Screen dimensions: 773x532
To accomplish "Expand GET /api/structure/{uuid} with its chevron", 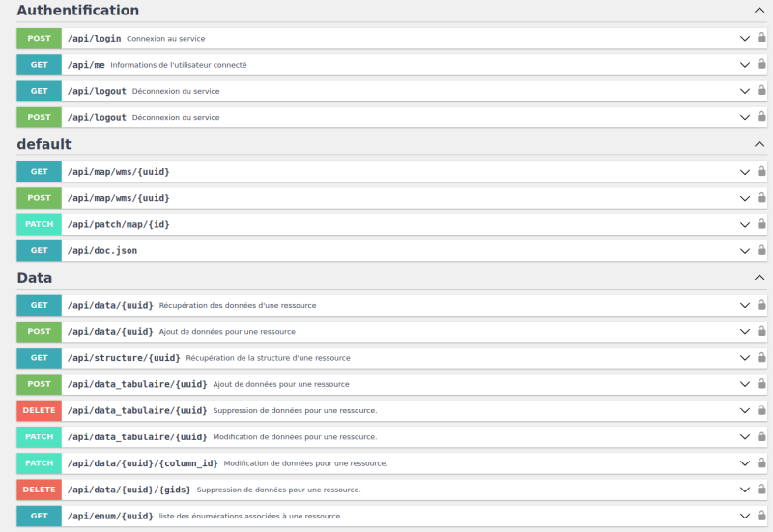I will point(745,358).
